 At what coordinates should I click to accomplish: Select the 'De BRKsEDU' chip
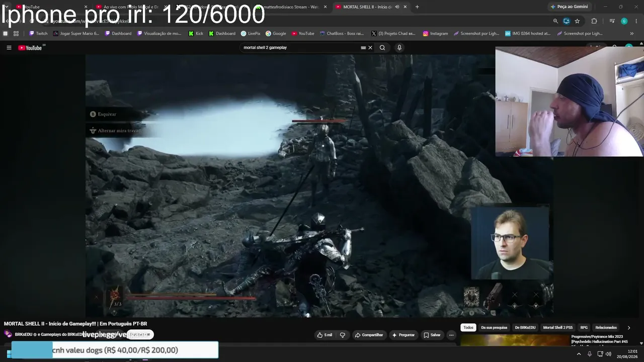point(525,327)
